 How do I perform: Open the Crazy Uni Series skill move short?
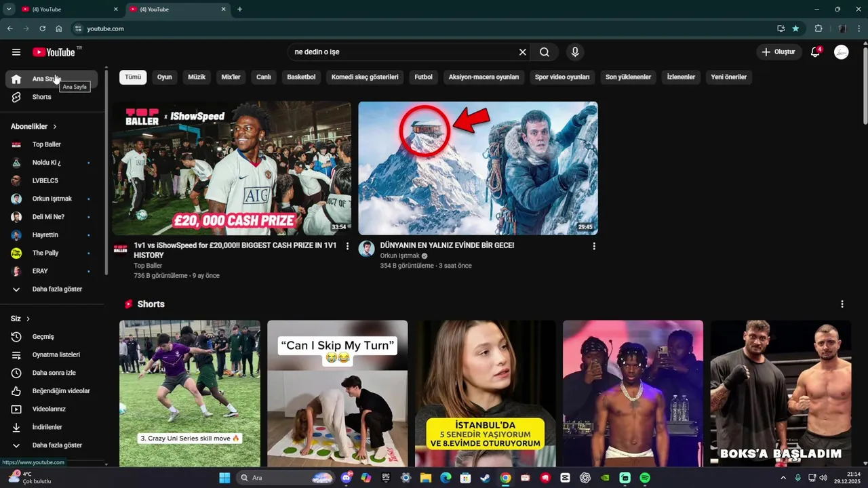190,394
